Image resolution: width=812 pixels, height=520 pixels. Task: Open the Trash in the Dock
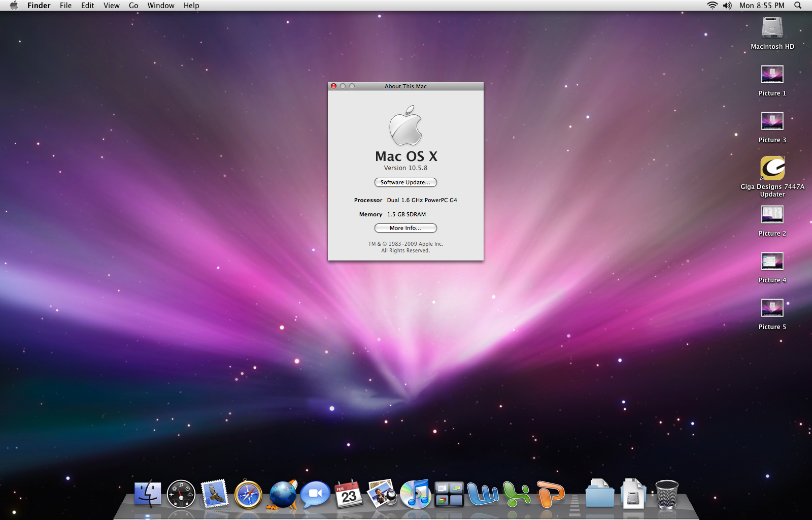(667, 494)
